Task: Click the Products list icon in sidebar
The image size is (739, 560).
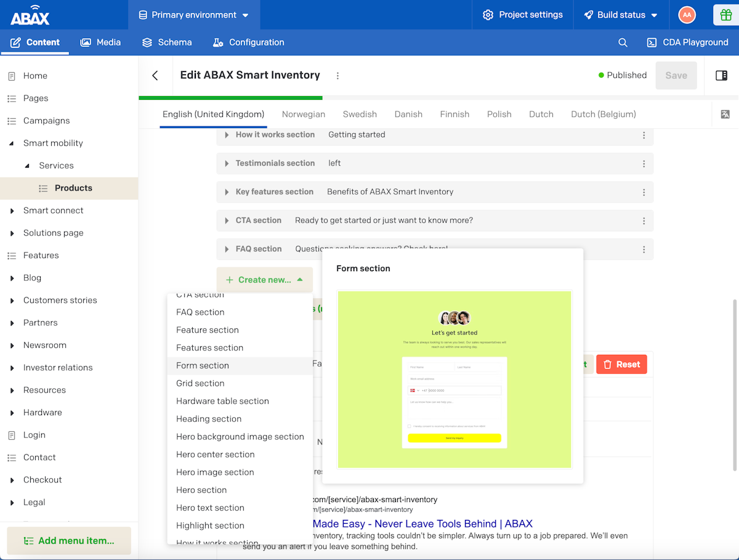Action: click(x=43, y=189)
